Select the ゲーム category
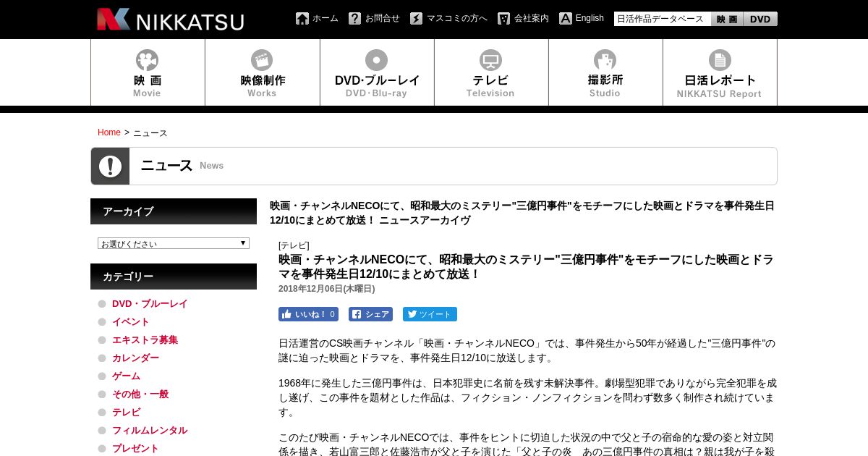 [126, 376]
